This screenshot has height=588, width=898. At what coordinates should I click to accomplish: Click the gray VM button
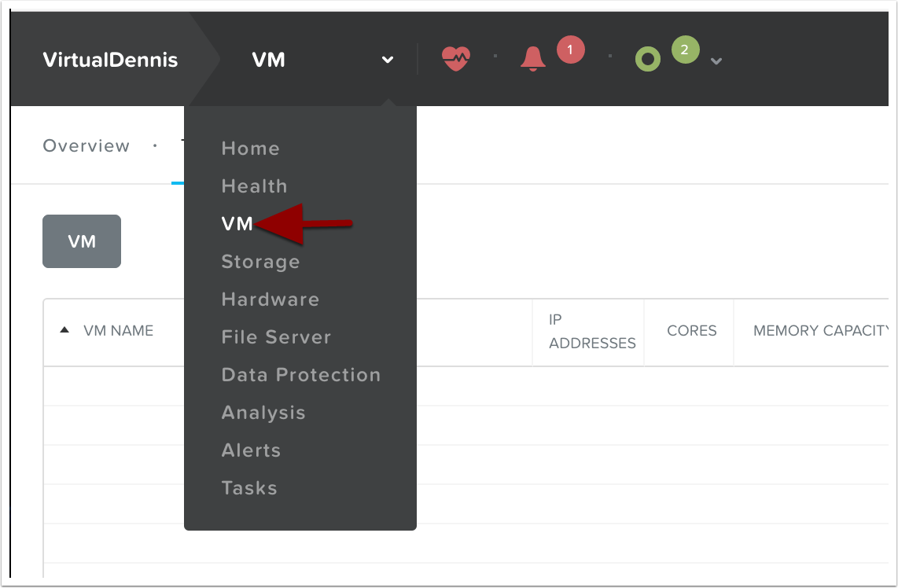(82, 241)
